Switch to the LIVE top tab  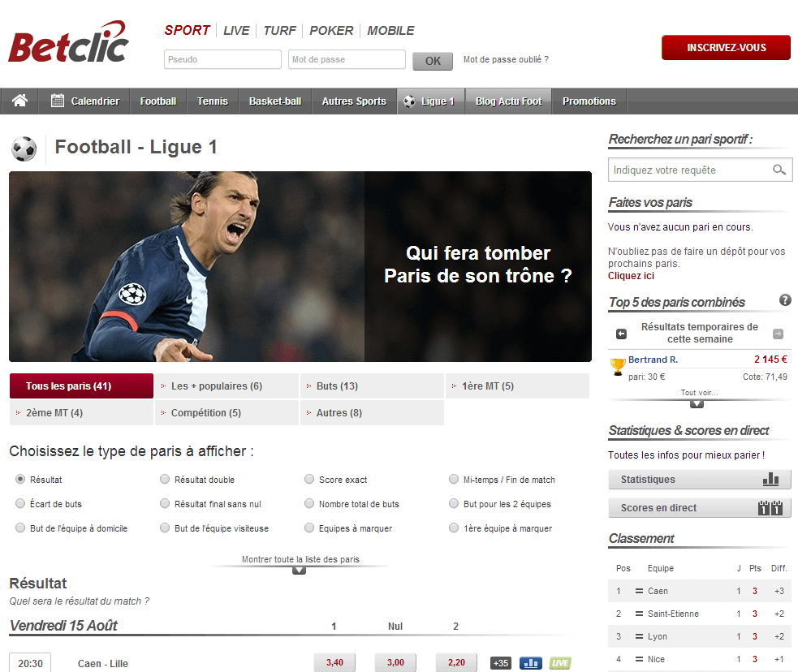(236, 31)
